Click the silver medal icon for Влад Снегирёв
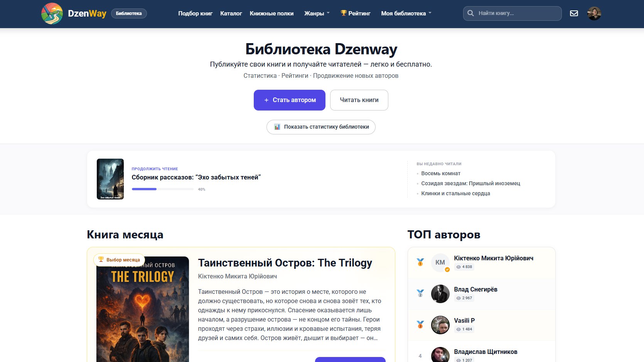The height and width of the screenshot is (362, 644). pyautogui.click(x=420, y=293)
